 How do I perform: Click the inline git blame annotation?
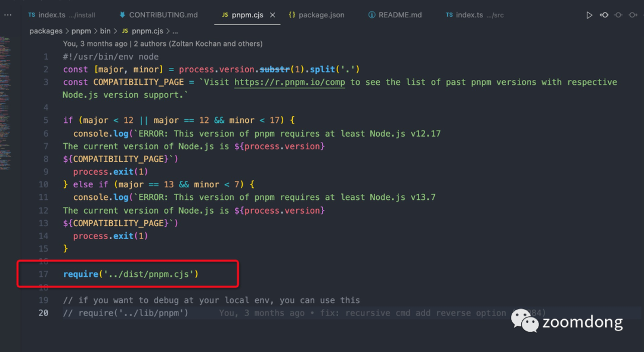382,313
